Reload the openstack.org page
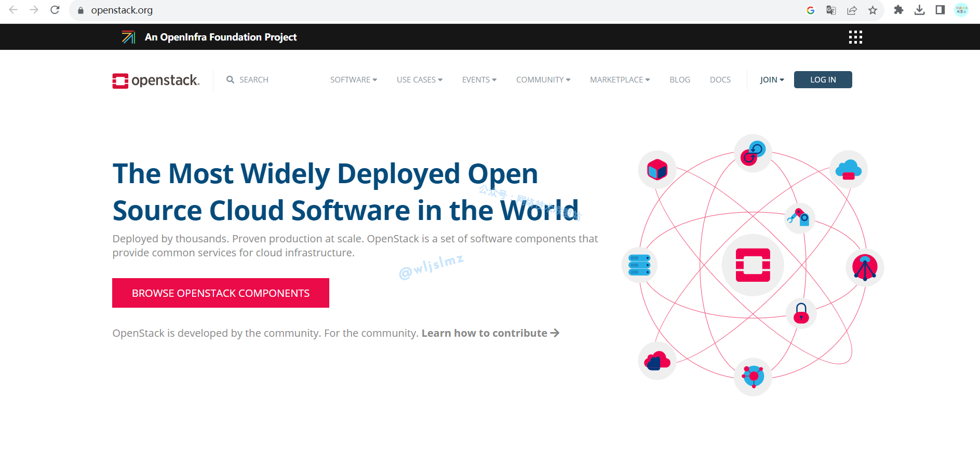The height and width of the screenshot is (467, 980). click(55, 10)
